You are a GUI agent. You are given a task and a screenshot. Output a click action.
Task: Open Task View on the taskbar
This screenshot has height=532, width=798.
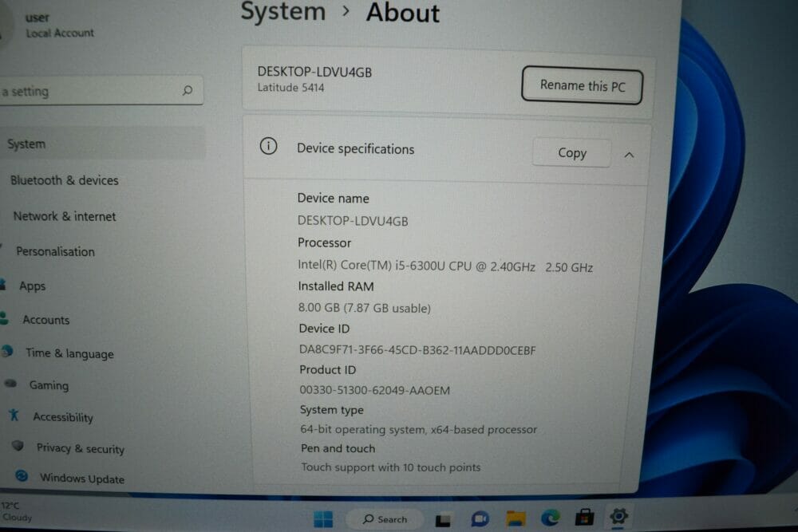(443, 520)
